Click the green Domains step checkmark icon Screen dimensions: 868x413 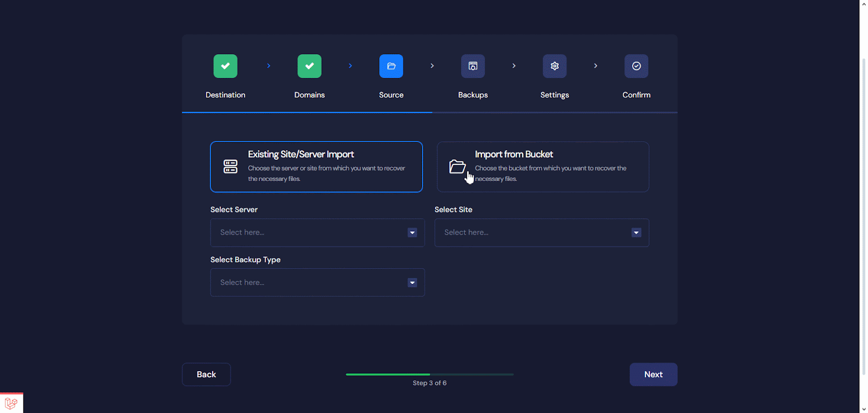pos(309,66)
